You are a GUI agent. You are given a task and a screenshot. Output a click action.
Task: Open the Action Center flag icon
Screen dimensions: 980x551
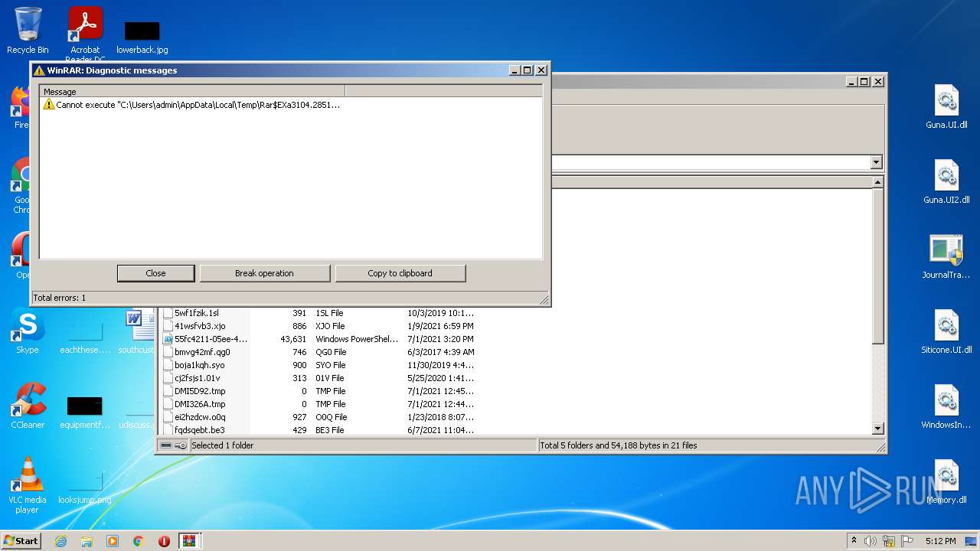[x=907, y=541]
